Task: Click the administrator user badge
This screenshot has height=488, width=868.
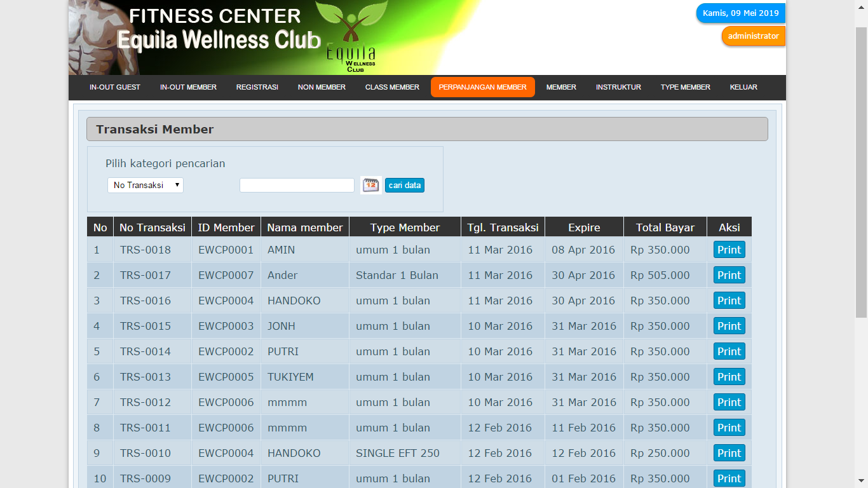Action: click(753, 36)
